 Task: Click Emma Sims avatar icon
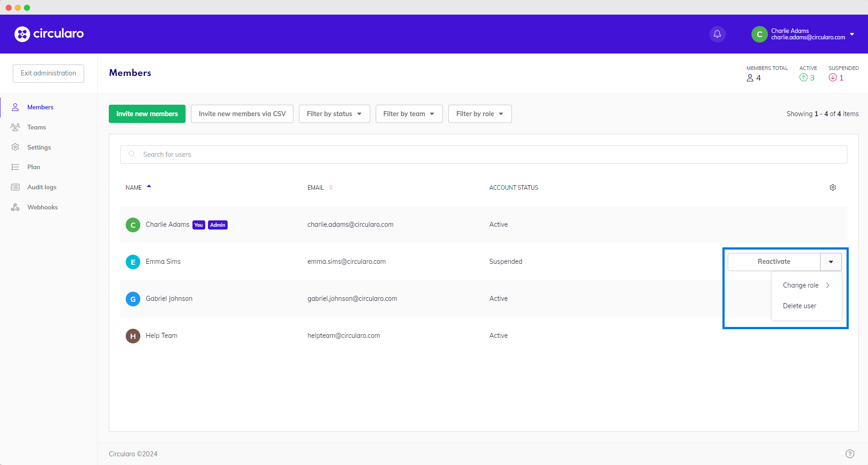[133, 262]
